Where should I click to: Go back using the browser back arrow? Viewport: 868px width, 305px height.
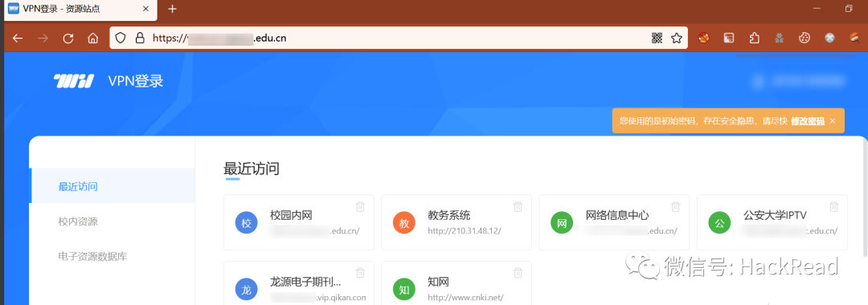18,39
